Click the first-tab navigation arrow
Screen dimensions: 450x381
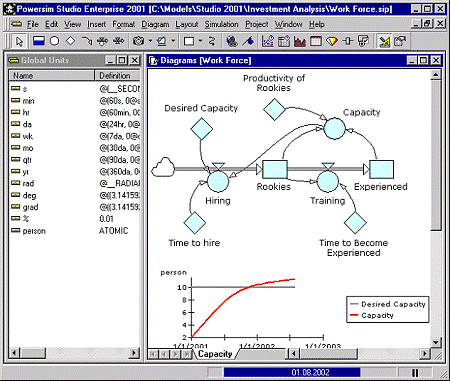pos(153,354)
